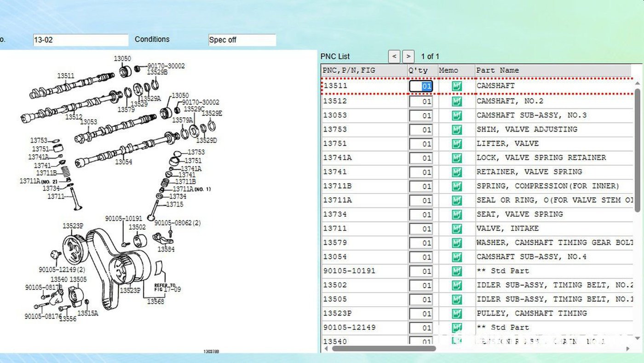This screenshot has width=644, height=363.
Task: Select part name CAMSHAFT SUB-ASSY, NO.3
Action: tap(532, 115)
